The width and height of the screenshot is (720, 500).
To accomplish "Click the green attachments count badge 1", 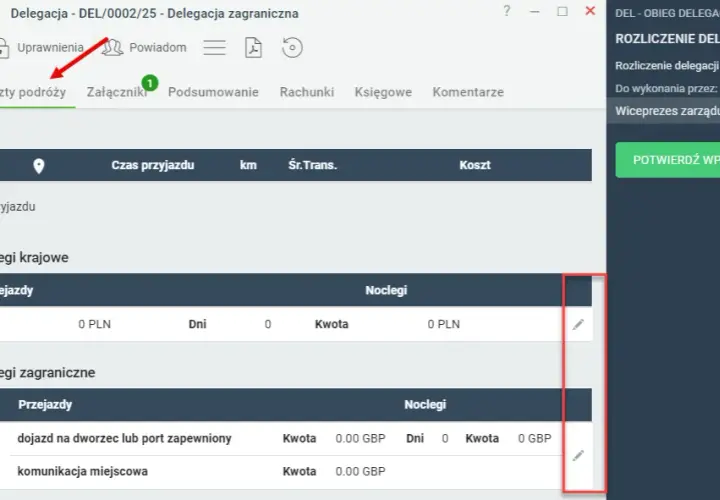I will pyautogui.click(x=150, y=83).
